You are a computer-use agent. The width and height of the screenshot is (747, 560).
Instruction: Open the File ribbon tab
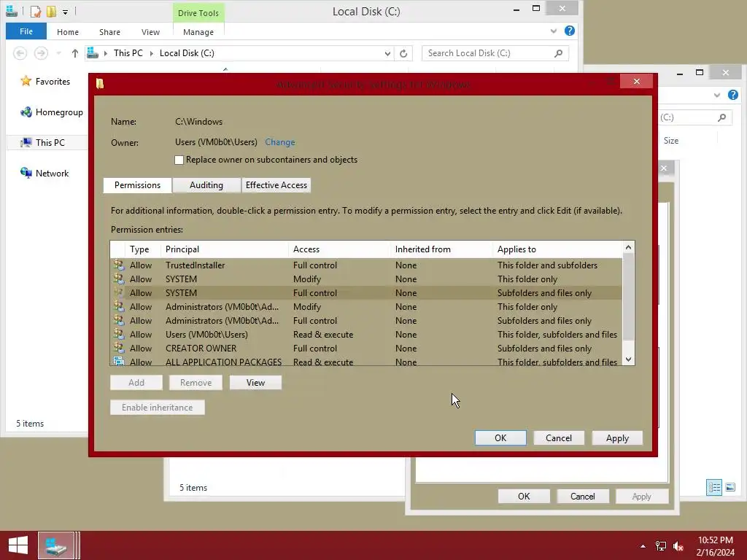pos(26,31)
